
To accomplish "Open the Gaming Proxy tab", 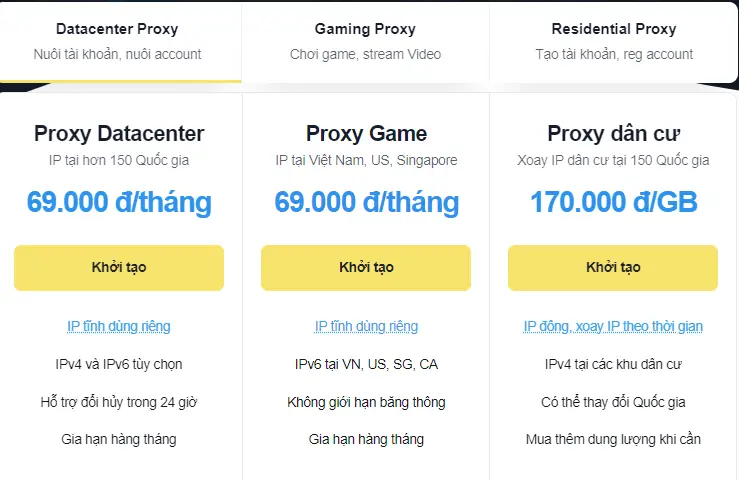I will (365, 40).
